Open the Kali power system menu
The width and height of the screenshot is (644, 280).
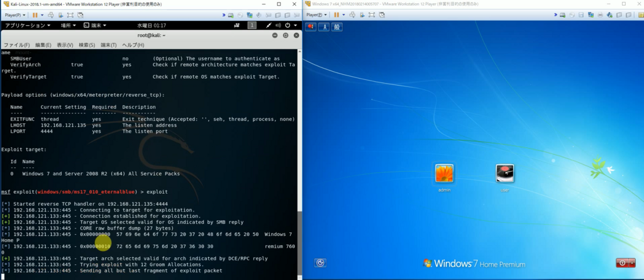click(x=291, y=26)
